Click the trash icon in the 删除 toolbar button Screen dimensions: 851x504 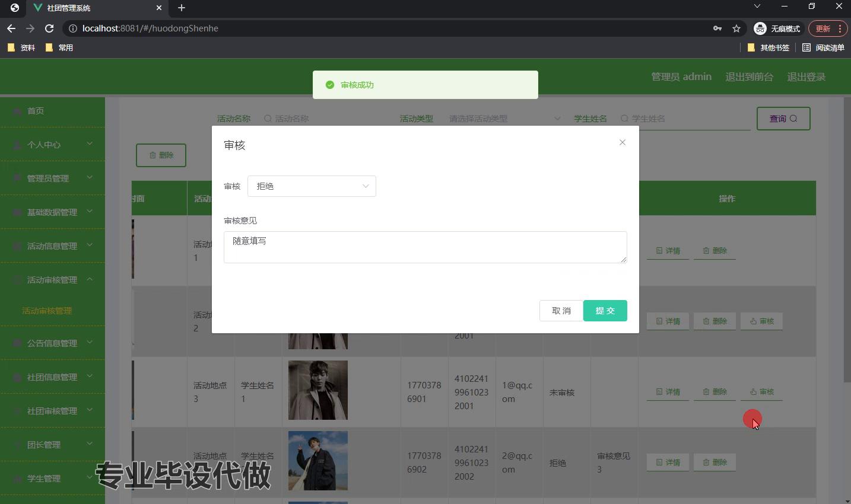coord(152,155)
